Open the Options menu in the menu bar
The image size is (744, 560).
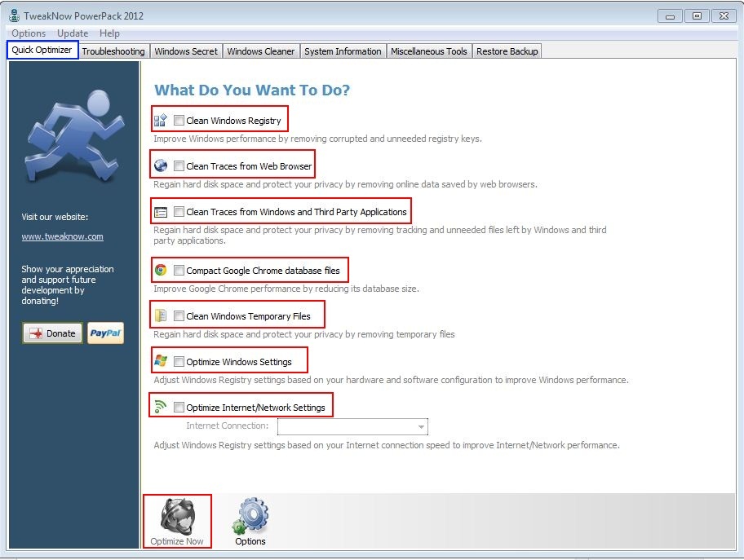coord(29,33)
